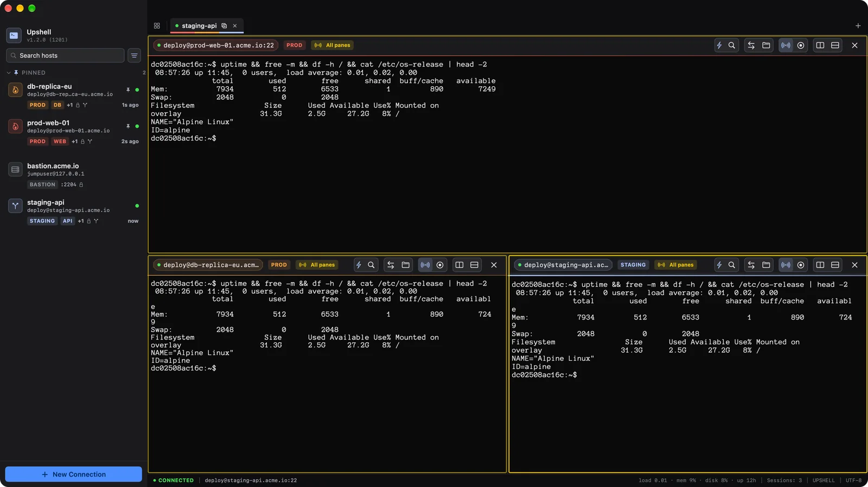Open quick commands in db-replica-eu pane
The height and width of the screenshot is (487, 868).
[359, 265]
